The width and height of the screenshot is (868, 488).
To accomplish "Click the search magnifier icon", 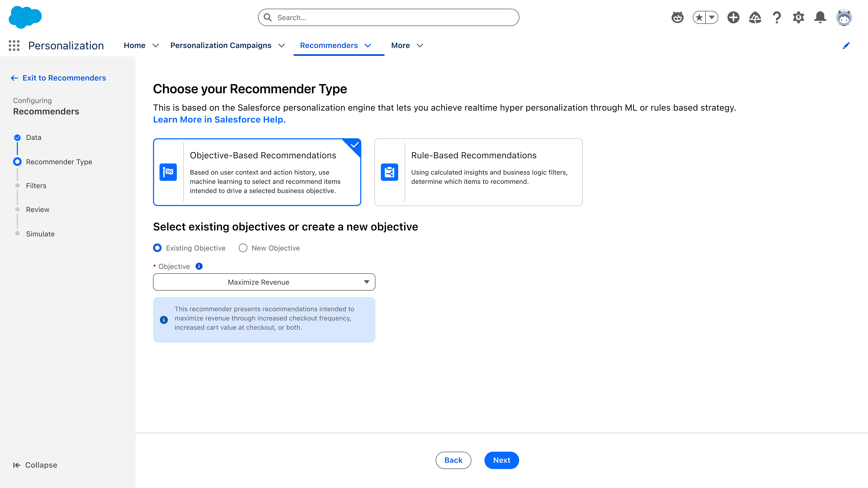I will [268, 17].
